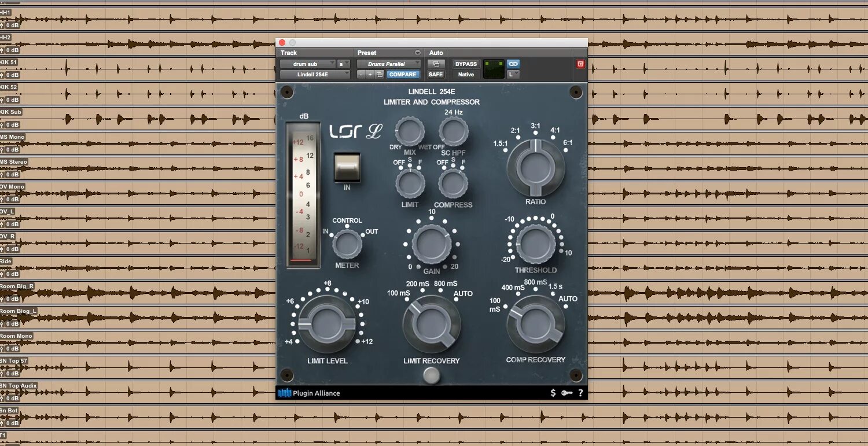
Task: Set ratio to 6:1
Action: point(568,142)
